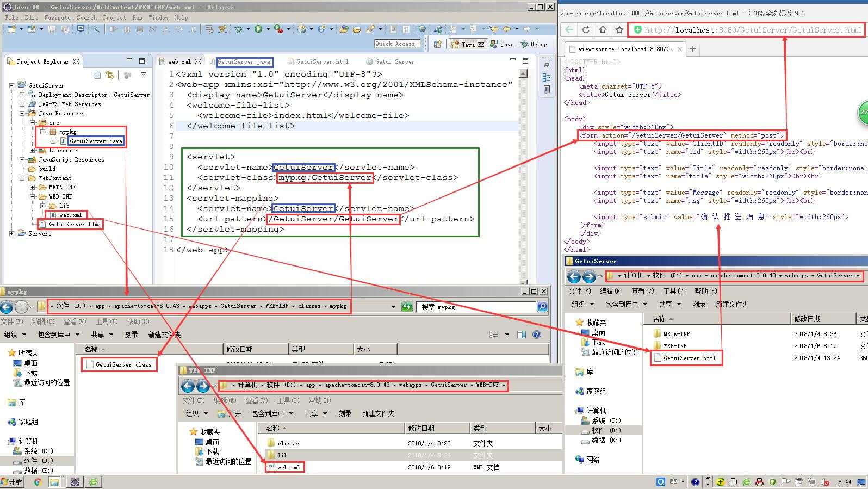Click Back arrow in GetuiServer Explorer window
868x489 pixels.
574,277
